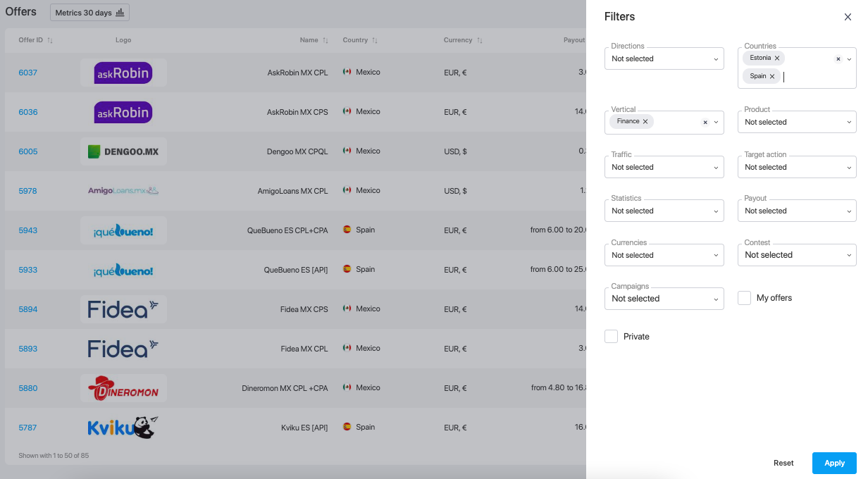Viewport: 868px width, 479px height.
Task: Remove the Estonia country chip
Action: click(777, 58)
